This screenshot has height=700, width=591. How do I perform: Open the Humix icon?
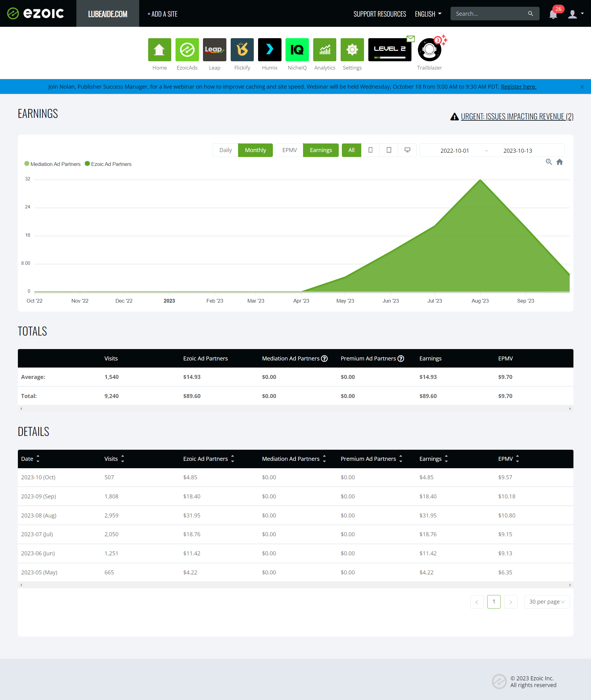(x=270, y=50)
